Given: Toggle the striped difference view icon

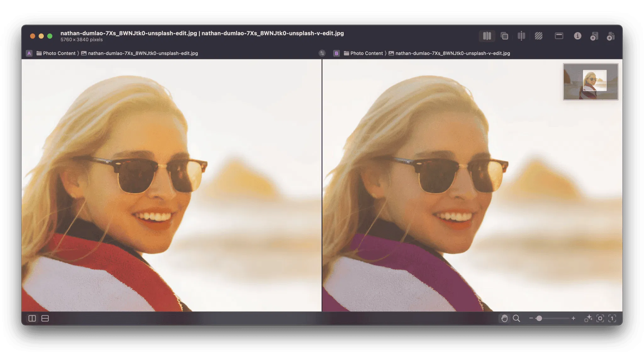Looking at the screenshot, I should point(539,36).
